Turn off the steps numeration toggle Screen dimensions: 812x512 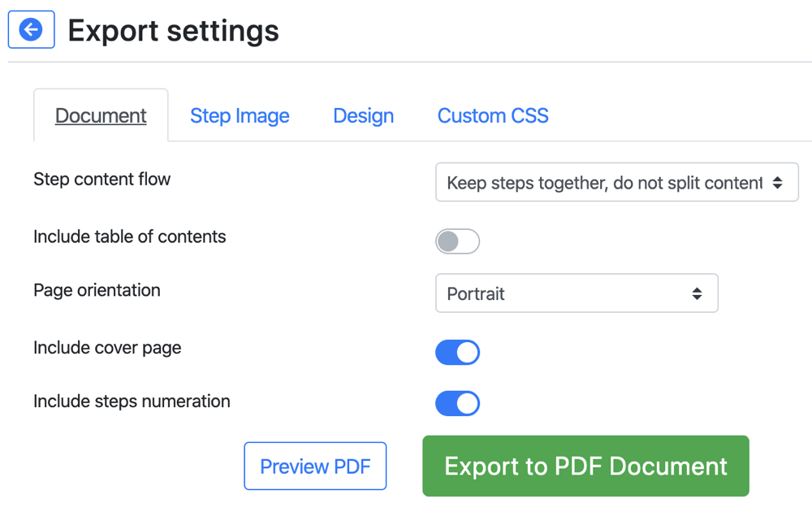click(457, 403)
